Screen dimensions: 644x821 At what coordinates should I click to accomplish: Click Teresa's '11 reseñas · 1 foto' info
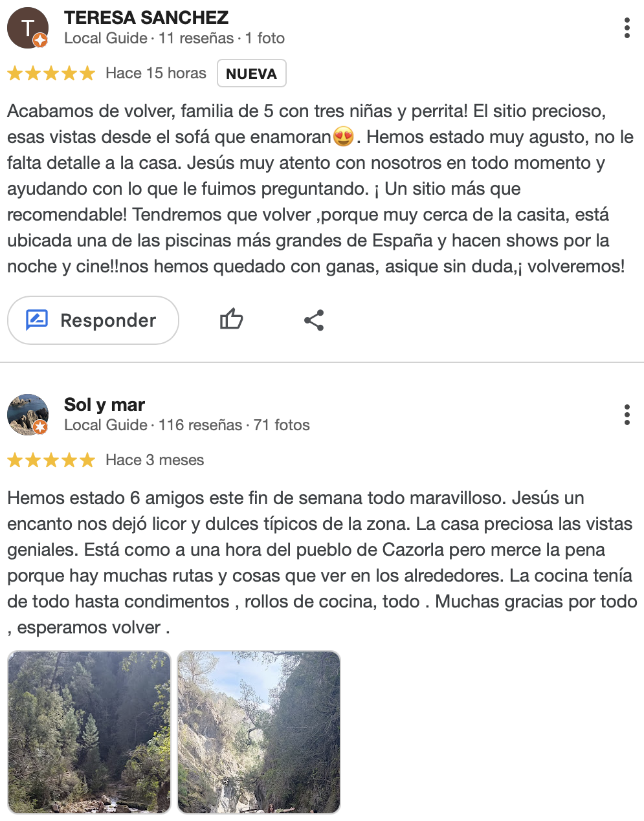[221, 38]
